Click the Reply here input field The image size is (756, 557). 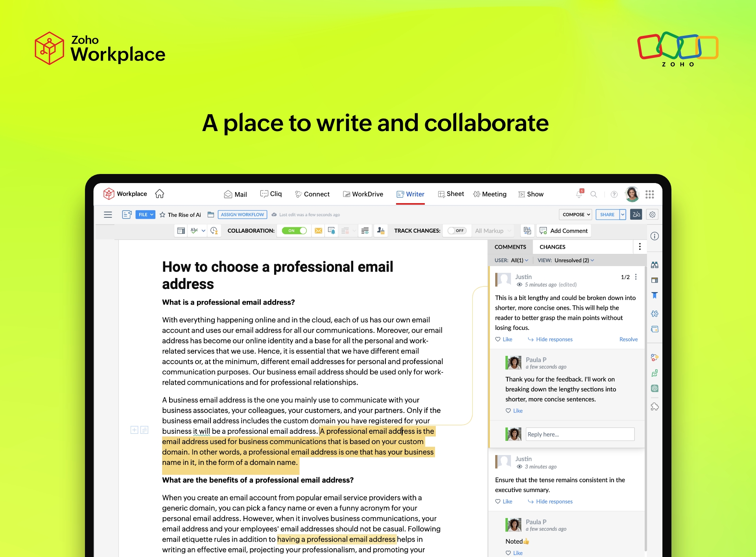pyautogui.click(x=580, y=434)
